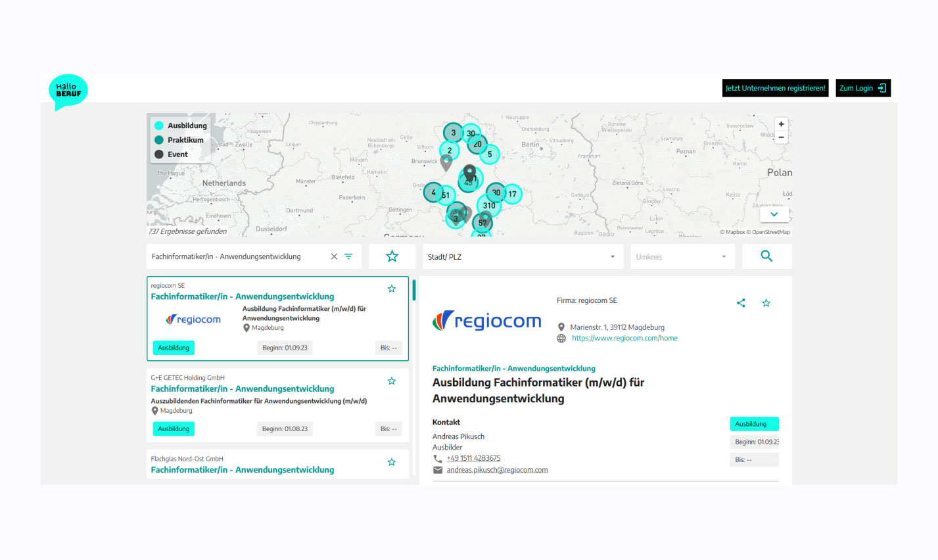The image size is (938, 560).
Task: Click the Hallo Beruf logo
Action: (x=68, y=91)
